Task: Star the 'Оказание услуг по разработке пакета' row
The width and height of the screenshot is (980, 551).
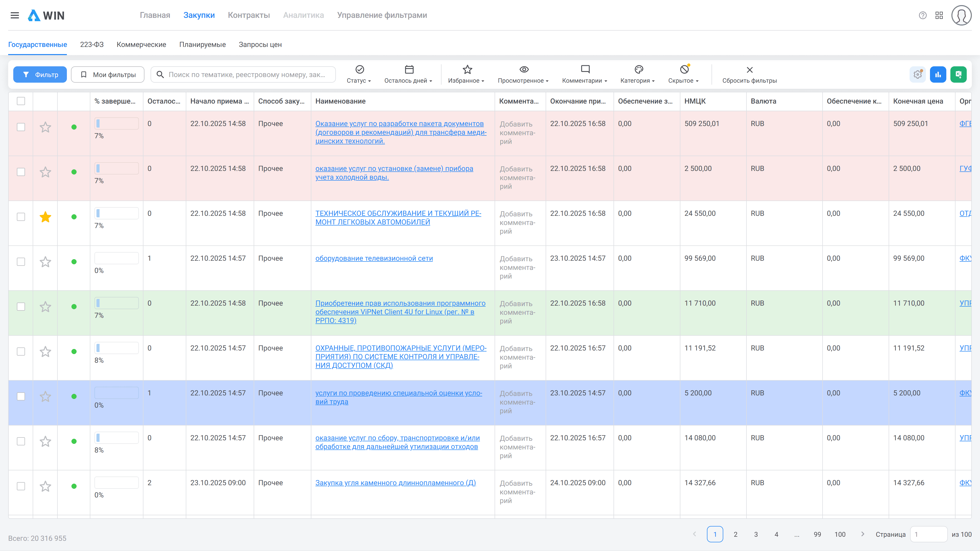Action: click(x=45, y=127)
